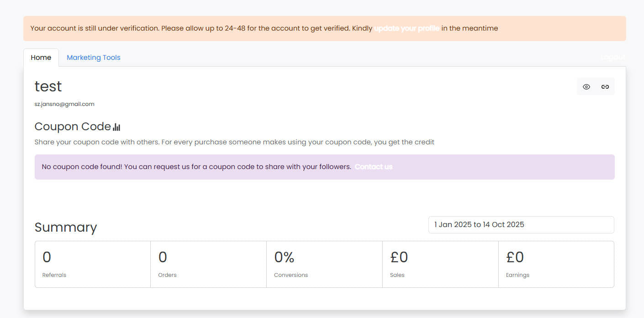Open the Coupon Code bar chart icon

[x=116, y=127]
